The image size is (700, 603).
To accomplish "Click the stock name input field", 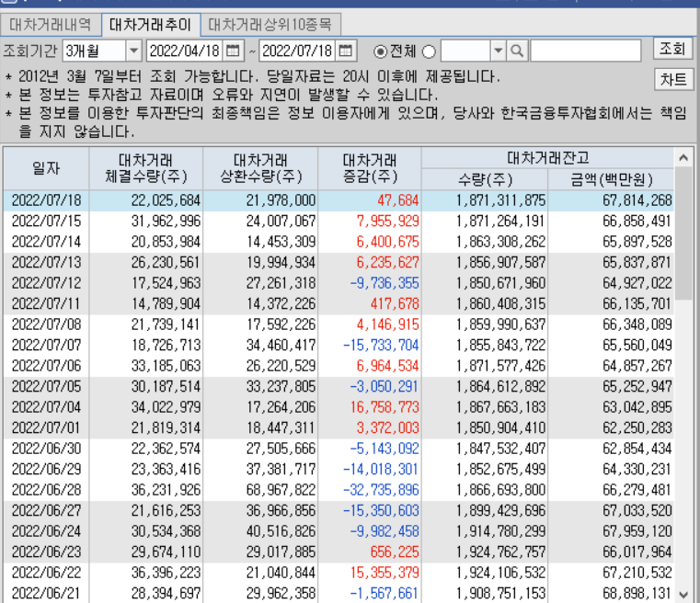I will point(586,51).
